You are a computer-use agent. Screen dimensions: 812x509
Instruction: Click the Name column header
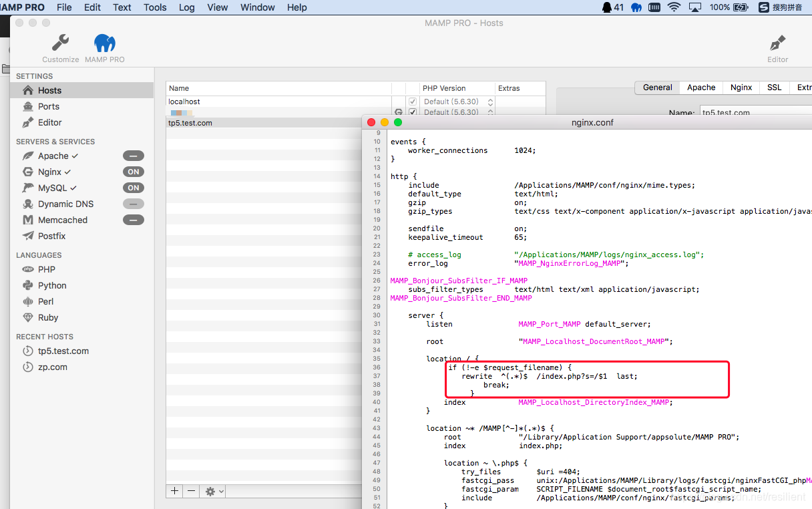[278, 88]
